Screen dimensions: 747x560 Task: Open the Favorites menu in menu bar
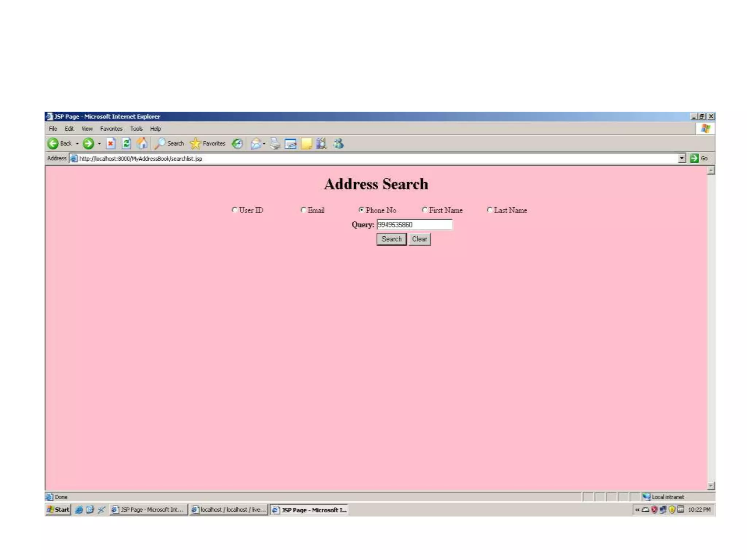click(x=111, y=129)
